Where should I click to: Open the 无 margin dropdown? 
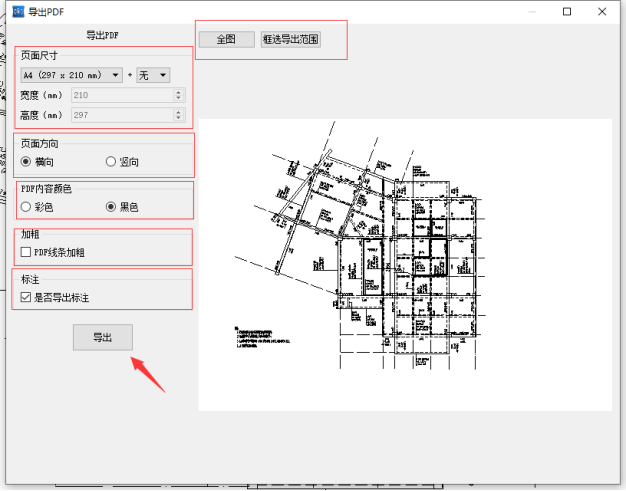pyautogui.click(x=153, y=75)
